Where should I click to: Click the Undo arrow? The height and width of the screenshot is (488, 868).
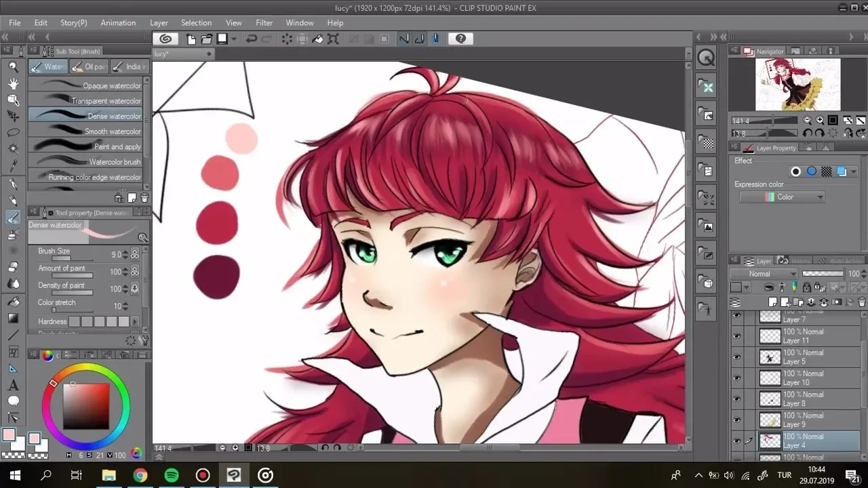click(251, 39)
